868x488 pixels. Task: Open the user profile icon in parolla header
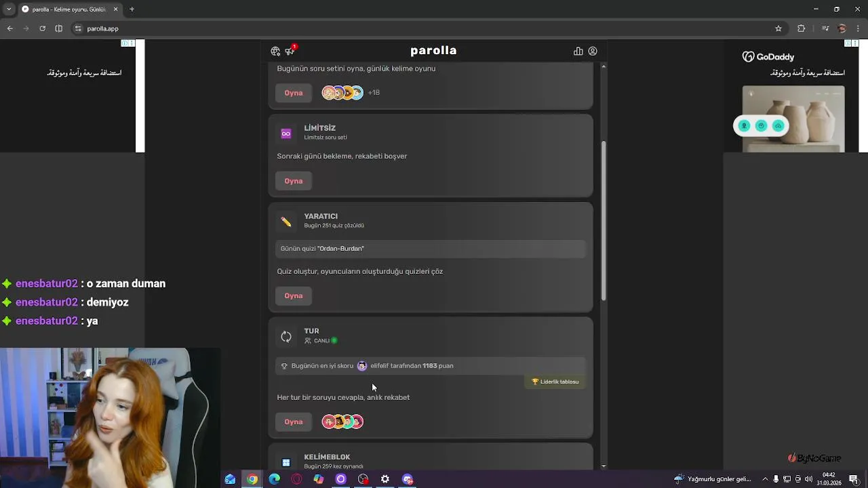(593, 52)
